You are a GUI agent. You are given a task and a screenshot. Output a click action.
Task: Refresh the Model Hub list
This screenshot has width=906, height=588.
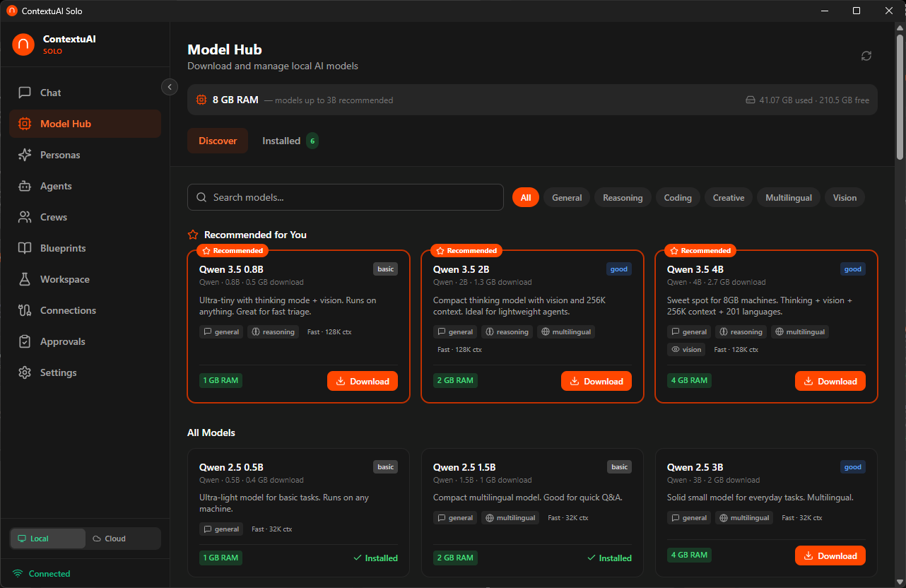[x=866, y=55]
